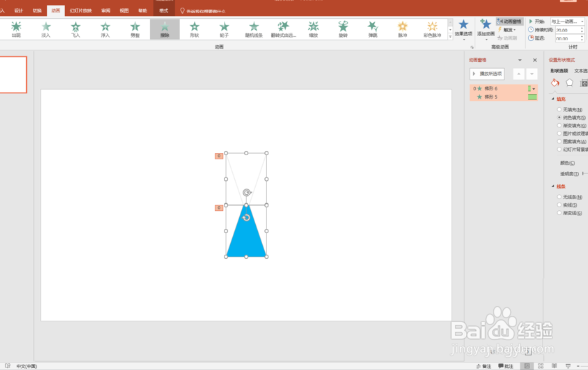Expand the animation gallery more arrow

450,37
